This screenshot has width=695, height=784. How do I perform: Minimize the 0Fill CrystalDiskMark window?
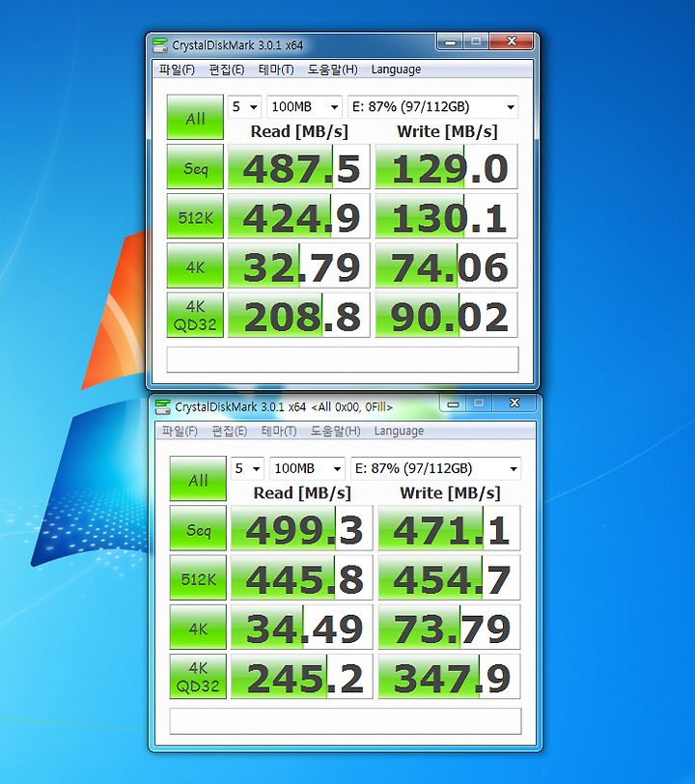click(x=453, y=404)
